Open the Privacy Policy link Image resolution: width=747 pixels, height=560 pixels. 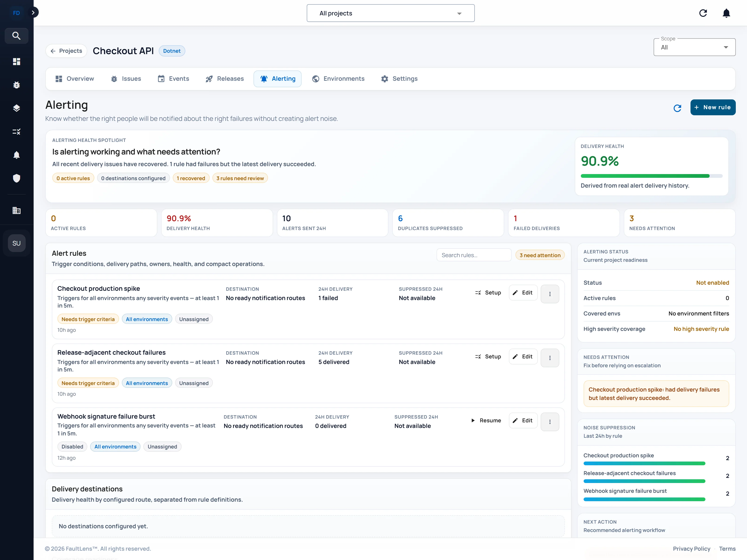691,549
